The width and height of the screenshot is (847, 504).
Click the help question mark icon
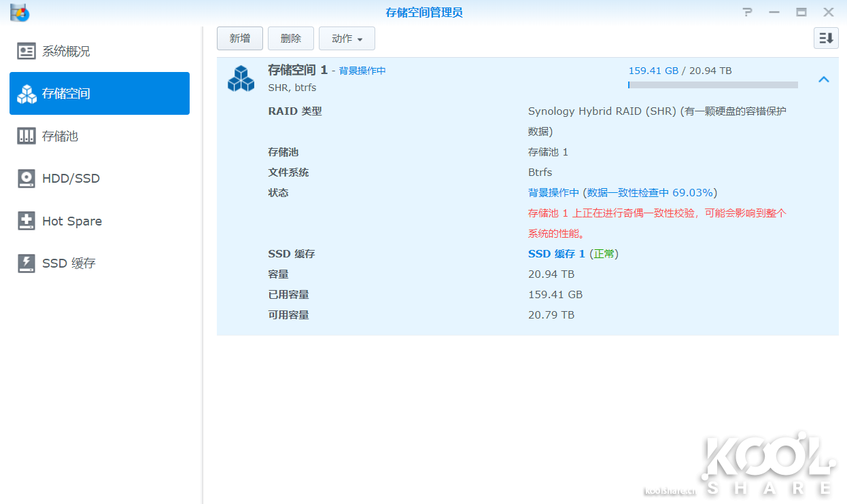748,12
